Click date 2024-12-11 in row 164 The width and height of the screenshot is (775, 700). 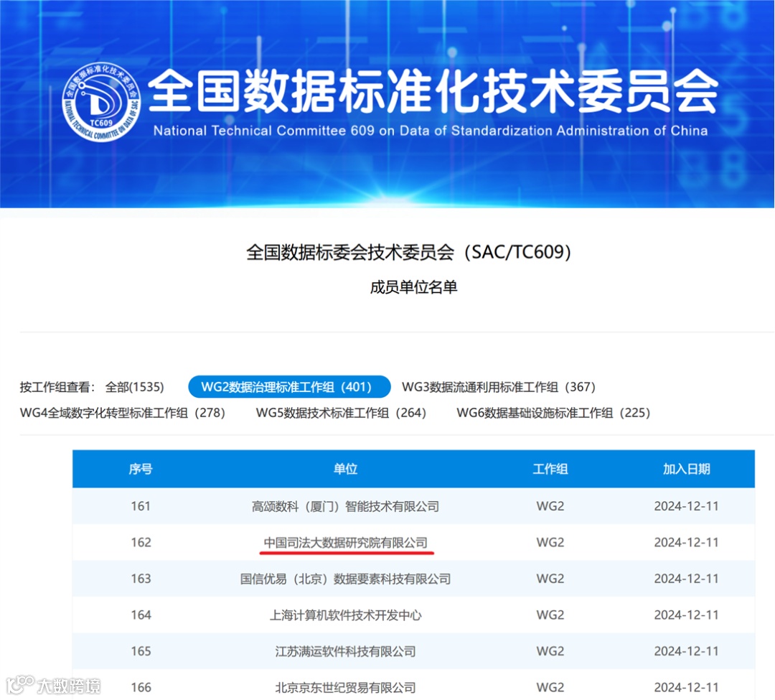(x=686, y=615)
